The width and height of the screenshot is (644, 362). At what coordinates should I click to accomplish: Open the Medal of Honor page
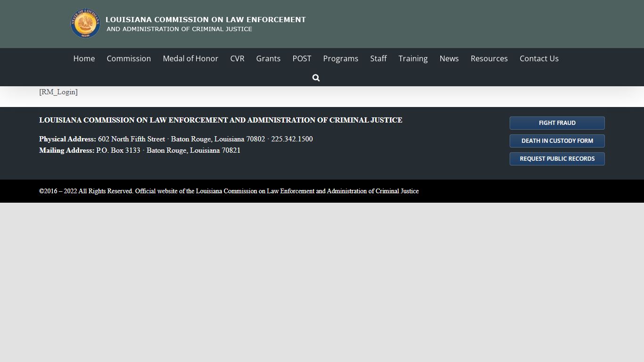coord(190,58)
